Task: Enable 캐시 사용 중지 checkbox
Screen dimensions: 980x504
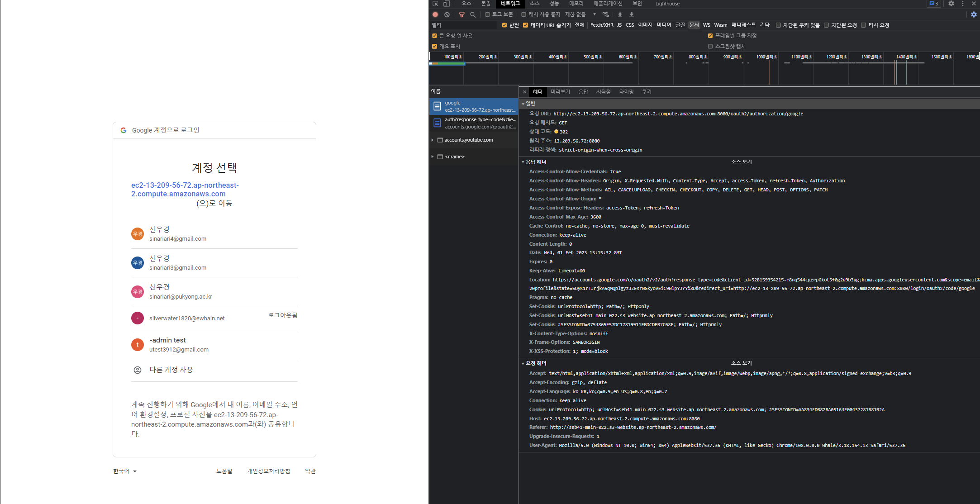Action: click(x=523, y=14)
